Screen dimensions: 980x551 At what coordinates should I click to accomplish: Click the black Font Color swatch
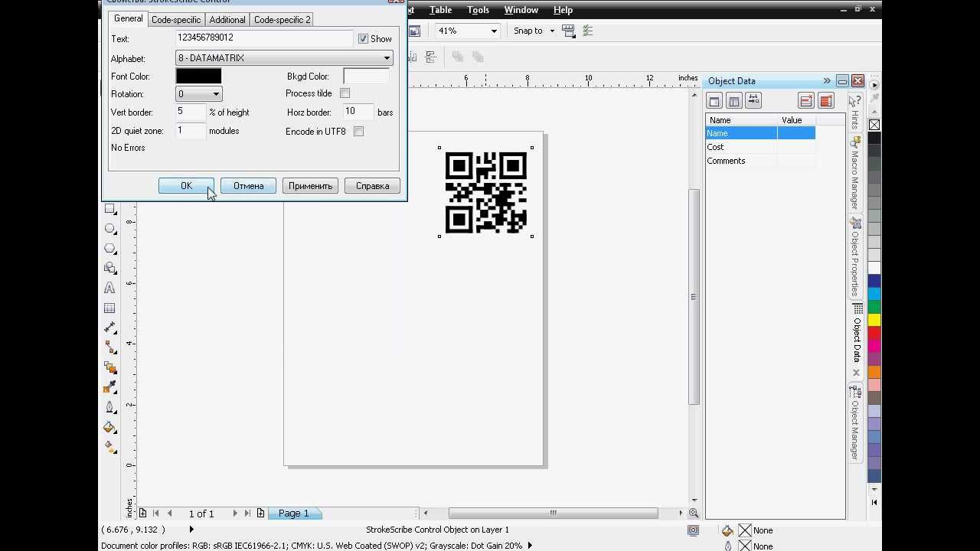coord(198,76)
